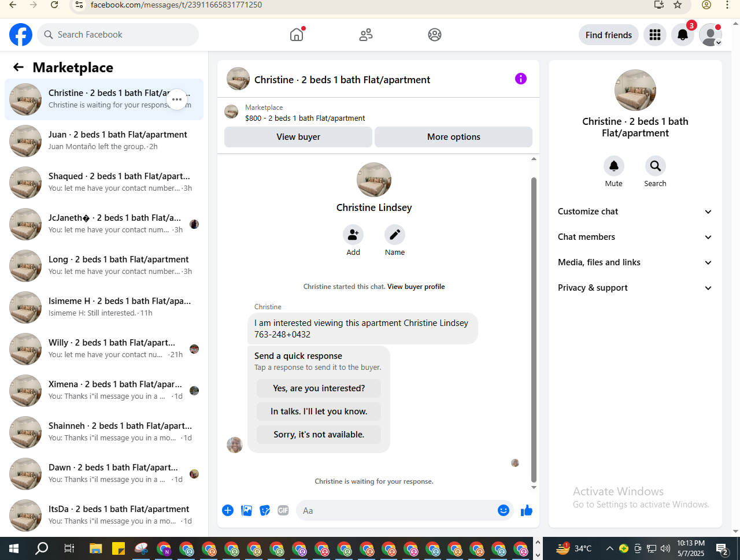Click browser reload button
This screenshot has height=560, width=740.
pyautogui.click(x=54, y=5)
